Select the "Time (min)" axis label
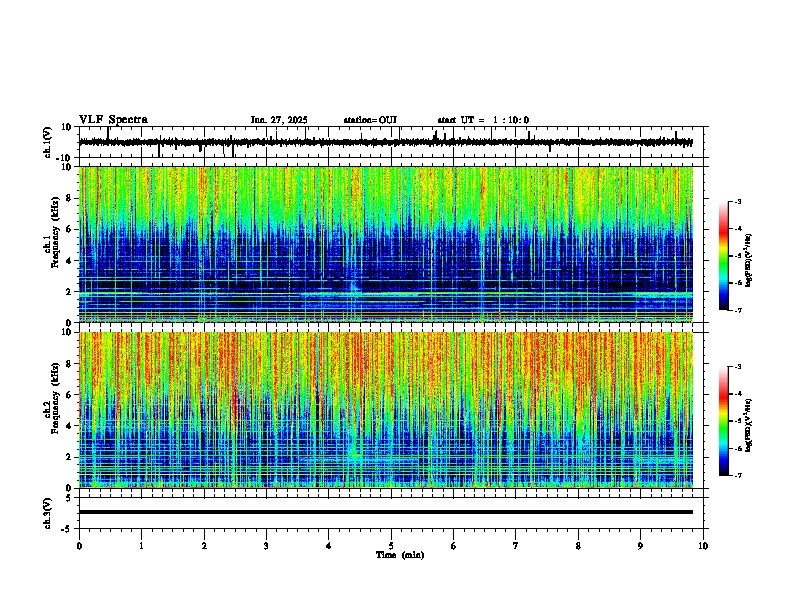Image resolution: width=792 pixels, height=612 pixels. click(400, 555)
